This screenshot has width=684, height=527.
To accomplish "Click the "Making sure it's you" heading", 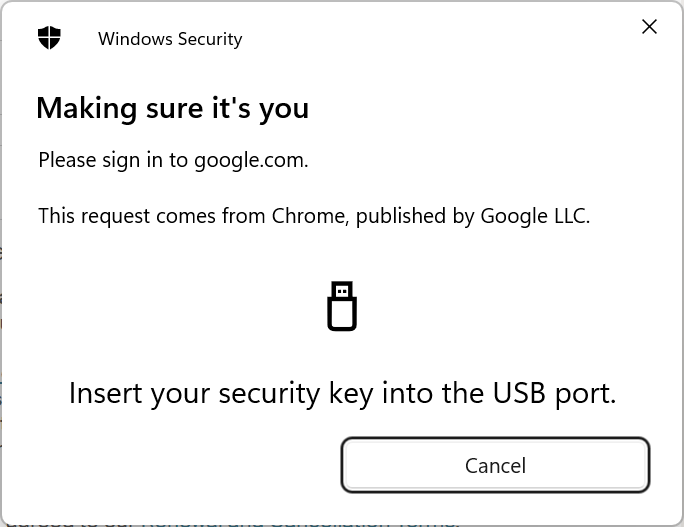I will [x=172, y=108].
